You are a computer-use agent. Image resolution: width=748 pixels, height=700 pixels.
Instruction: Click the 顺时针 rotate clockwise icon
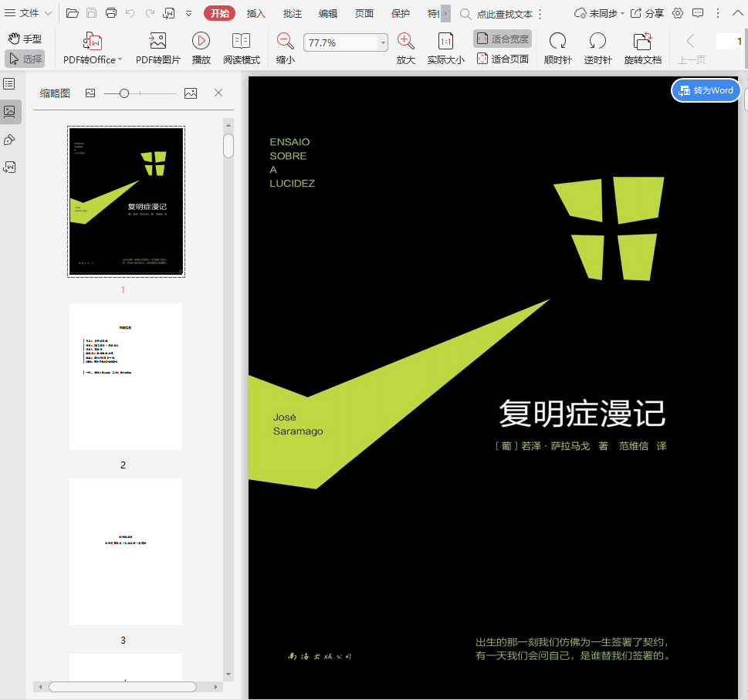coord(557,42)
